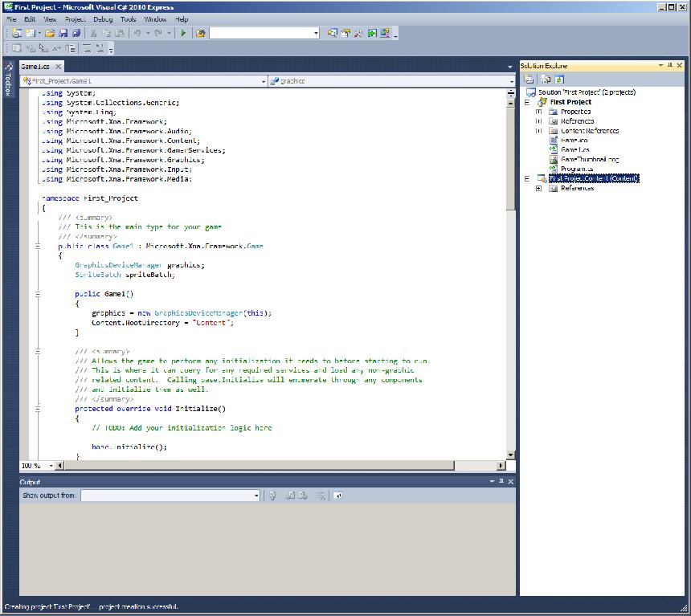691x616 pixels.
Task: Click Show All Files in Solution Explorer
Action: pos(546,80)
